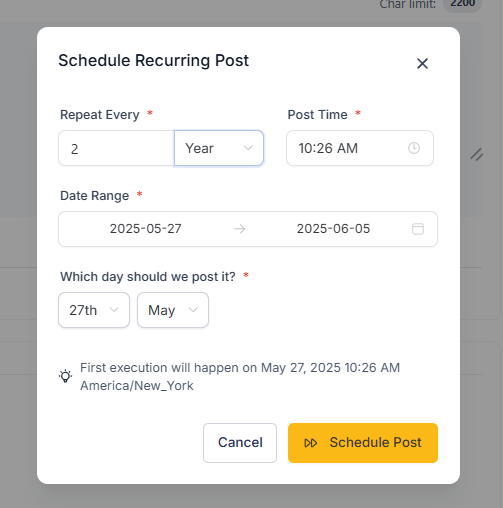This screenshot has height=508, width=503.
Task: Close the Schedule Recurring Post dialog
Action: [422, 63]
